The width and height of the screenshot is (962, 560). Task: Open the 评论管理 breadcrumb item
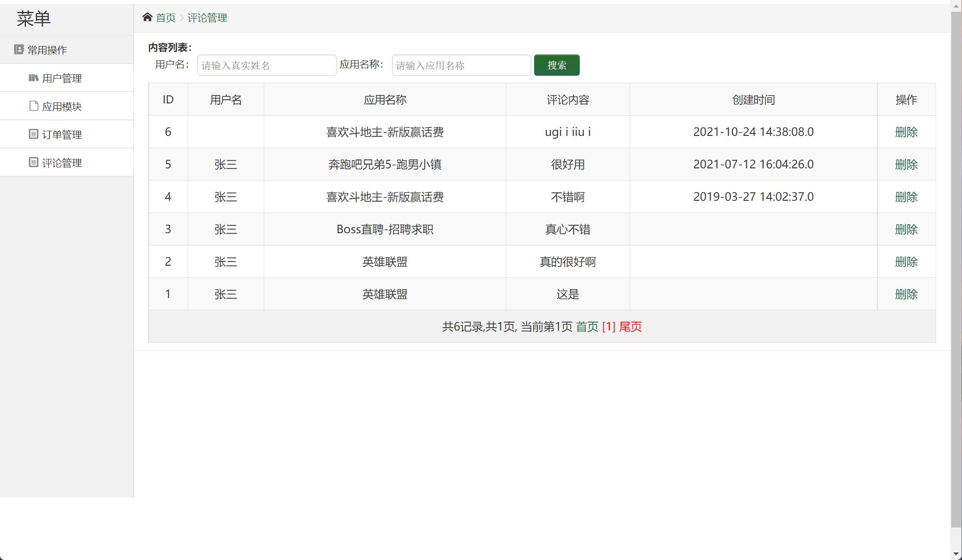coord(207,17)
